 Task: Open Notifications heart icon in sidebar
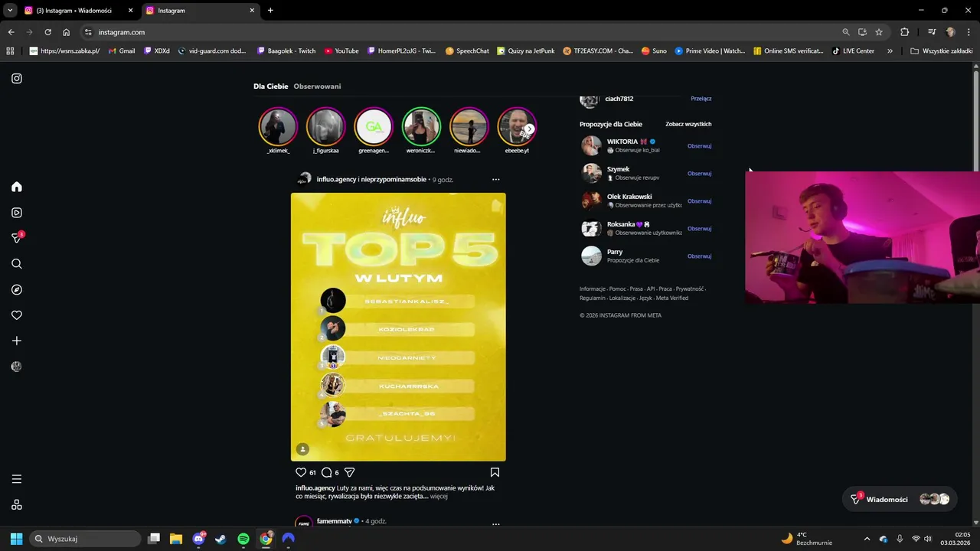(x=17, y=315)
